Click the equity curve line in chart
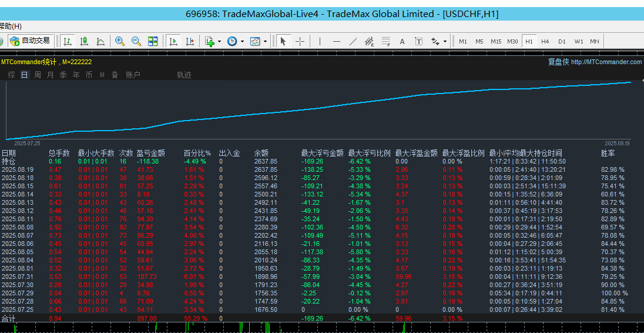The image size is (644, 333). [x=318, y=108]
